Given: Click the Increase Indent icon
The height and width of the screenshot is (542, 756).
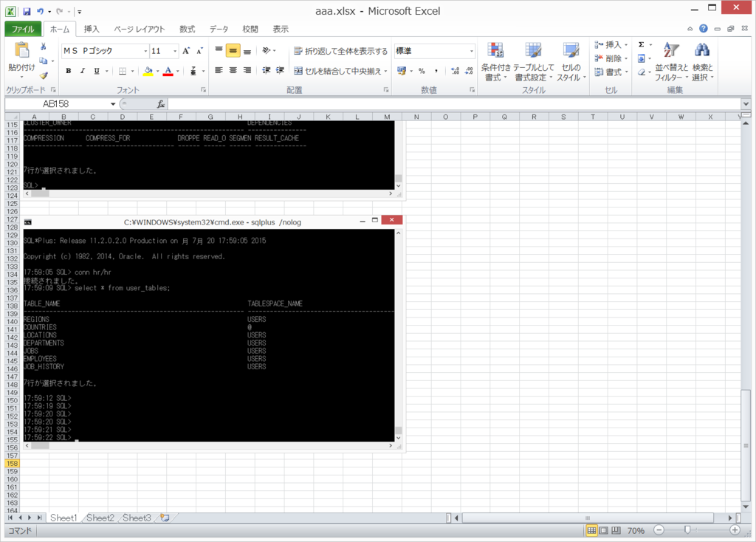Looking at the screenshot, I should point(280,70).
